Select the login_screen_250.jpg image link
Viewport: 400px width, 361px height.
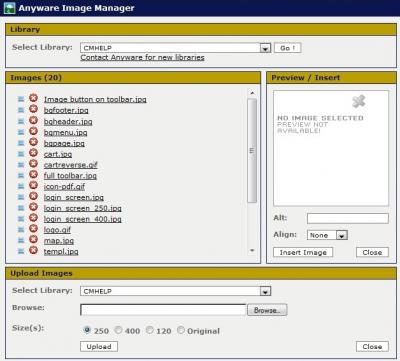tap(83, 208)
